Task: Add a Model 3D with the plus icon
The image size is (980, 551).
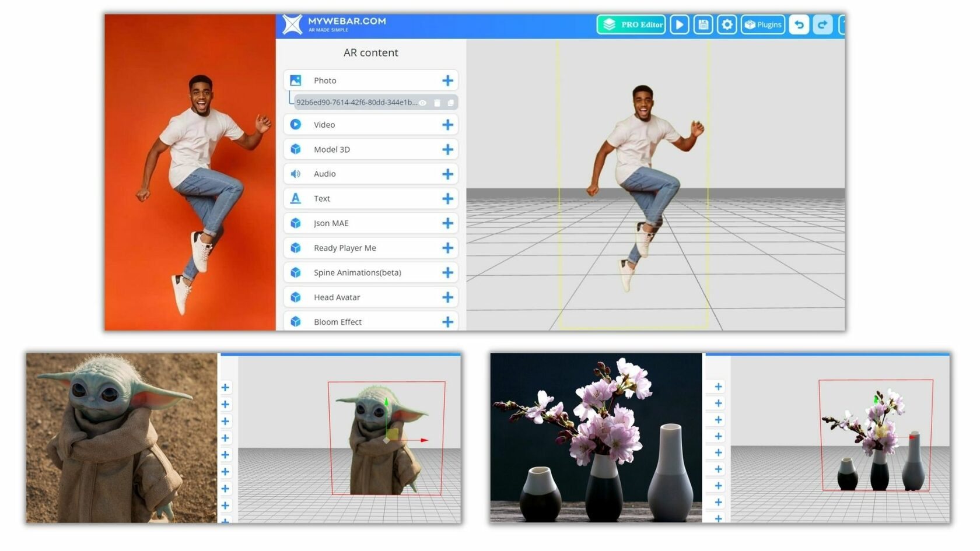Action: (x=447, y=150)
